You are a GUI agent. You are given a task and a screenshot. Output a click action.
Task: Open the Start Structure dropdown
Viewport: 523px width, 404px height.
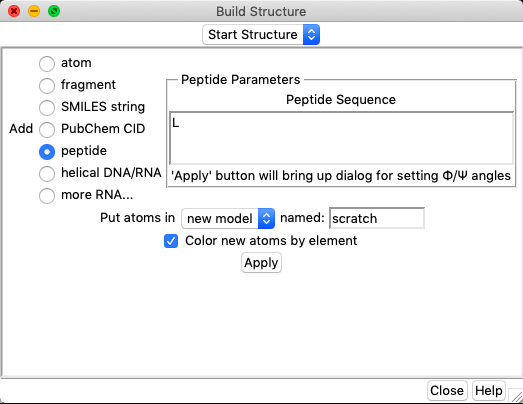pos(261,34)
